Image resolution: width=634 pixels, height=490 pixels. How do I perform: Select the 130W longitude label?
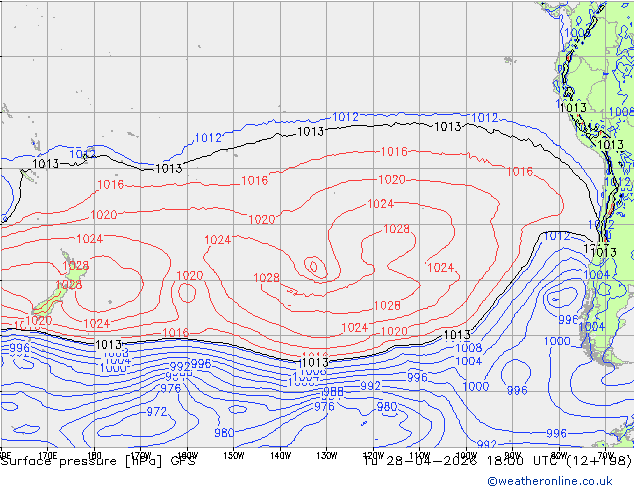click(x=327, y=455)
